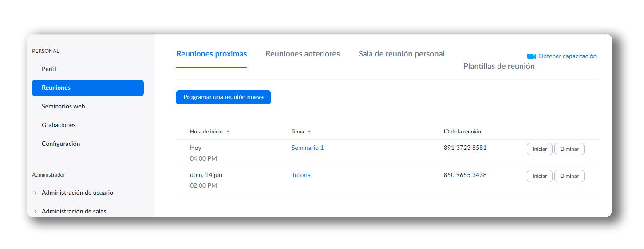The width and height of the screenshot is (644, 249).
Task: Open Grabaciones in sidebar
Action: click(x=59, y=125)
